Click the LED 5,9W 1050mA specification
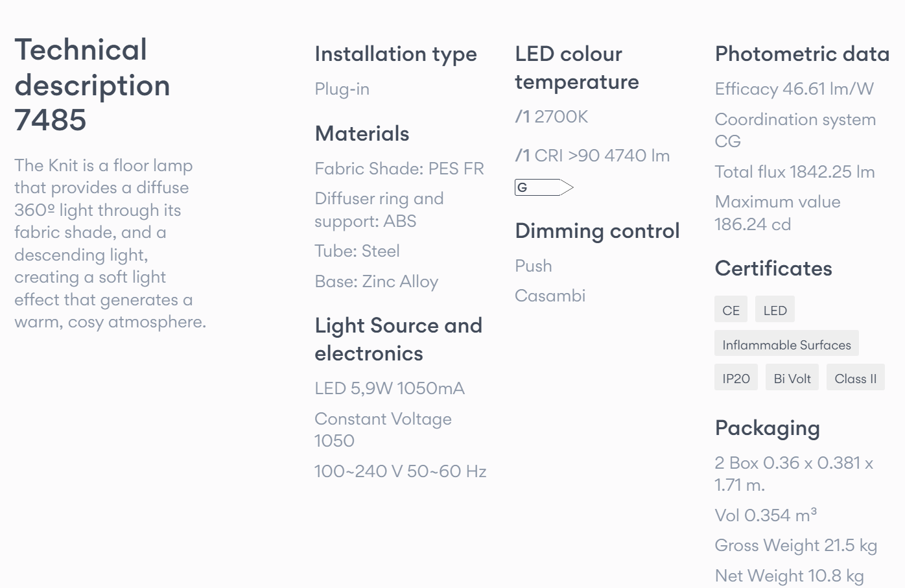 coord(390,388)
